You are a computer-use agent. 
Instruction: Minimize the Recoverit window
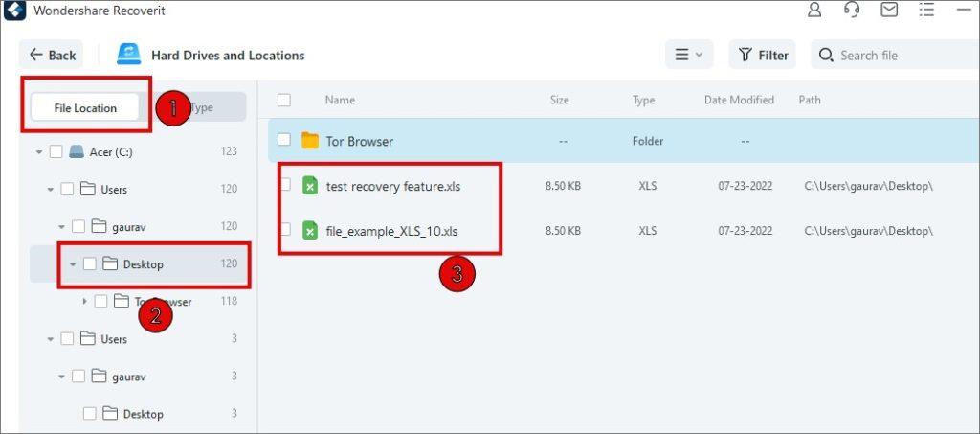pos(964,10)
